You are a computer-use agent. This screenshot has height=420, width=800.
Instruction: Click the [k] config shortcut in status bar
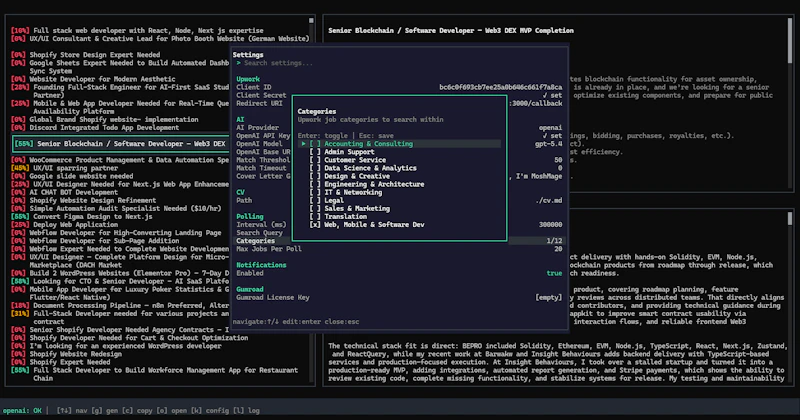pyautogui.click(x=211, y=410)
